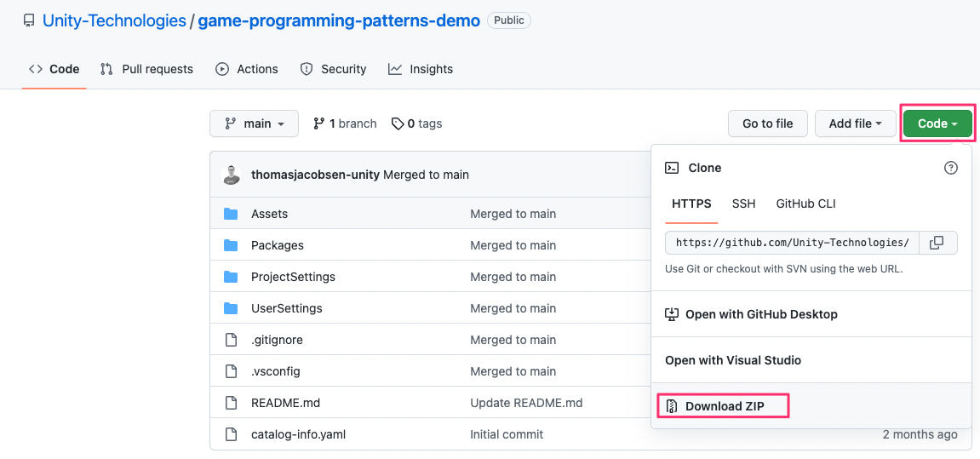
Task: Select the GitHub CLI clone tab
Action: [x=805, y=204]
